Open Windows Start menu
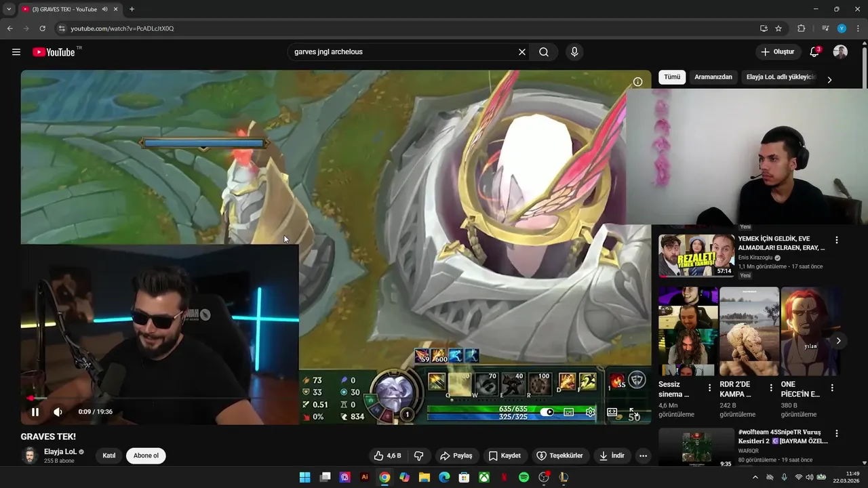868x488 pixels. pyautogui.click(x=304, y=477)
